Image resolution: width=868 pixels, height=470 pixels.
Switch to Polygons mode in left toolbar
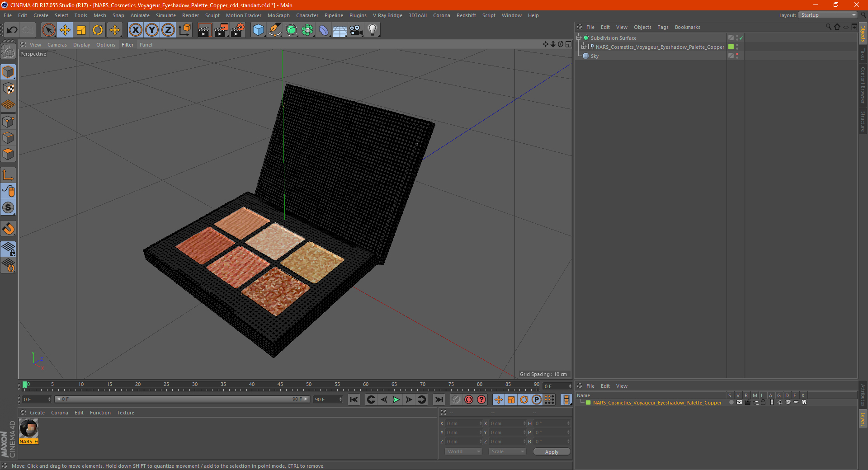(x=8, y=154)
